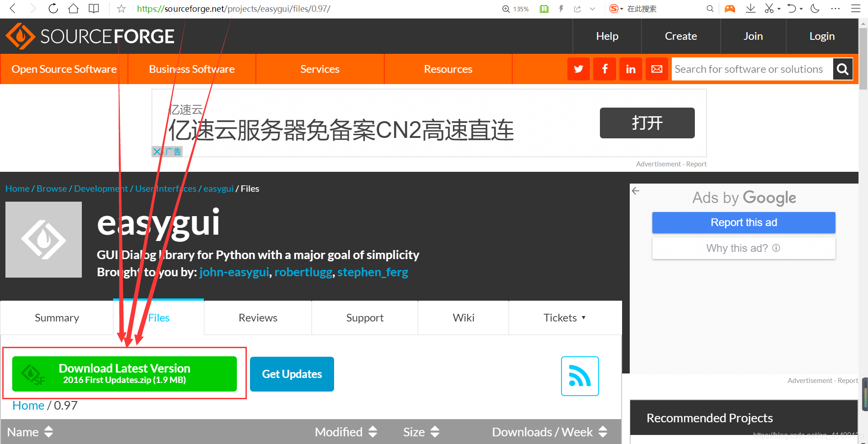Close the banner ad with X icon
Viewport: 868px width, 444px height.
[x=156, y=151]
